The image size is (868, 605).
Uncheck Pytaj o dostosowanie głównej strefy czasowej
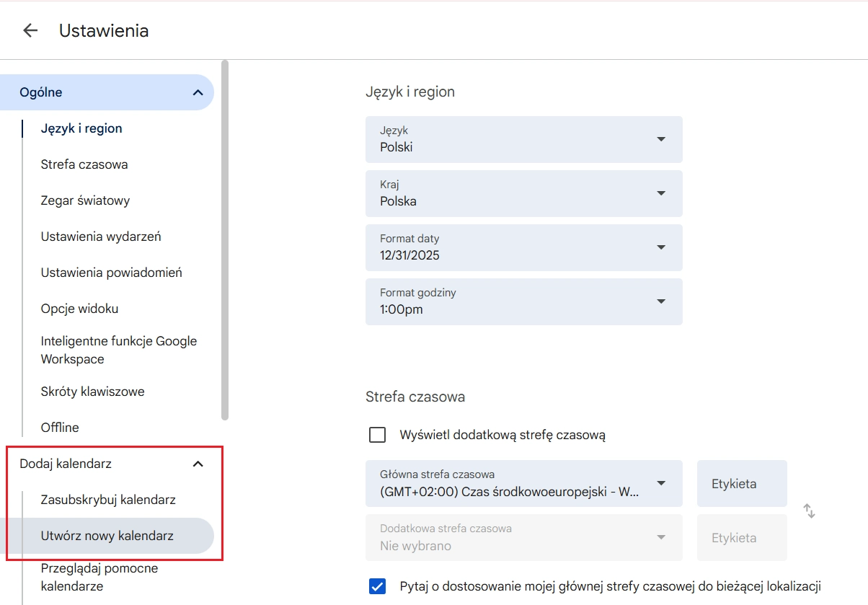pos(377,586)
